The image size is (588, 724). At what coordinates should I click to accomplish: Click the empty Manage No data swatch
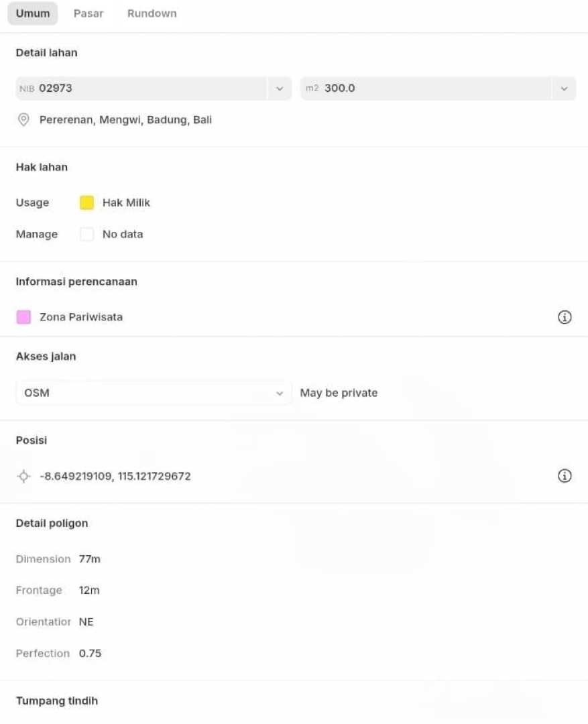pos(86,234)
